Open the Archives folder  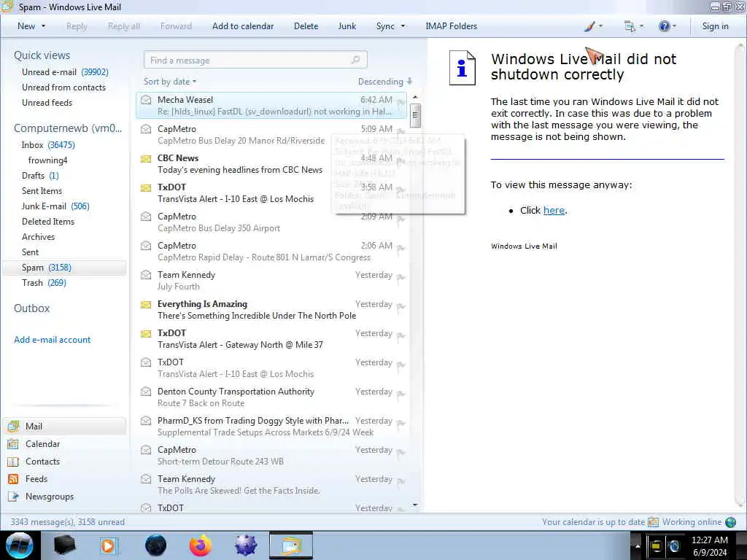pyautogui.click(x=38, y=237)
